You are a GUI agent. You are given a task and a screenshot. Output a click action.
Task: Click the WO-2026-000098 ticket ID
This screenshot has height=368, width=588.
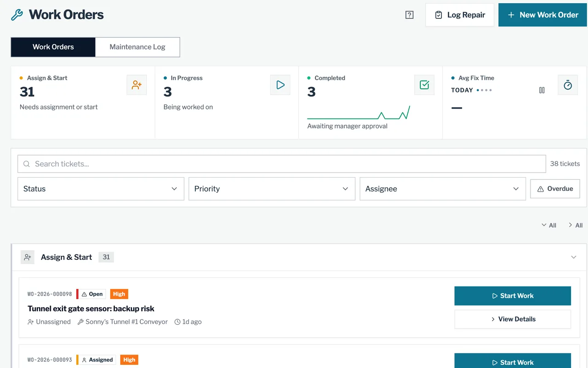pos(50,294)
